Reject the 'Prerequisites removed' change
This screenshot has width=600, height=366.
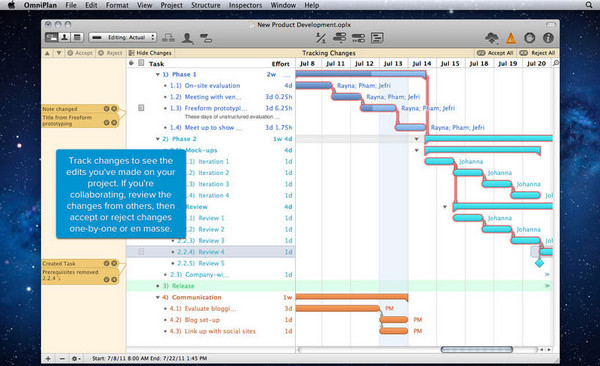(x=114, y=279)
